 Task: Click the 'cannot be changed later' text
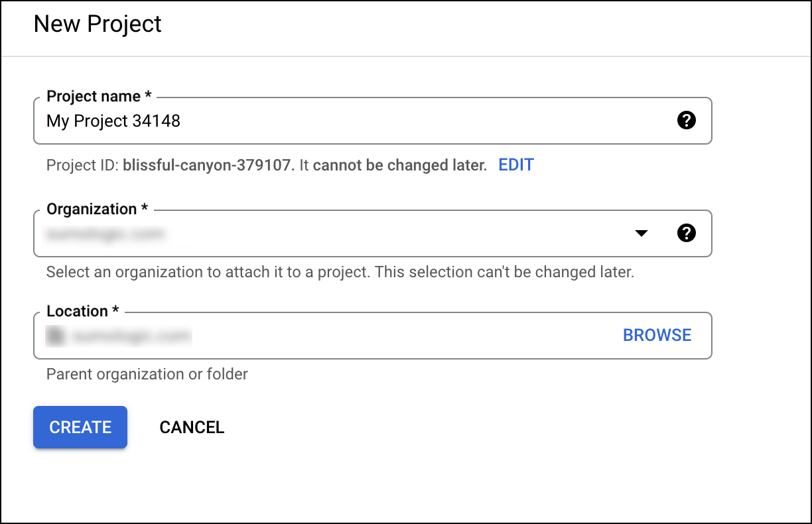tap(399, 164)
